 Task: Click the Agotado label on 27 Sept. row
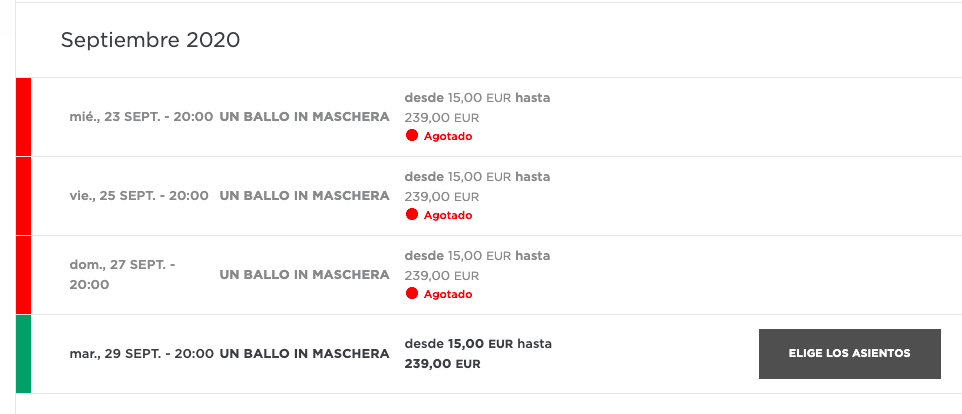(x=448, y=294)
